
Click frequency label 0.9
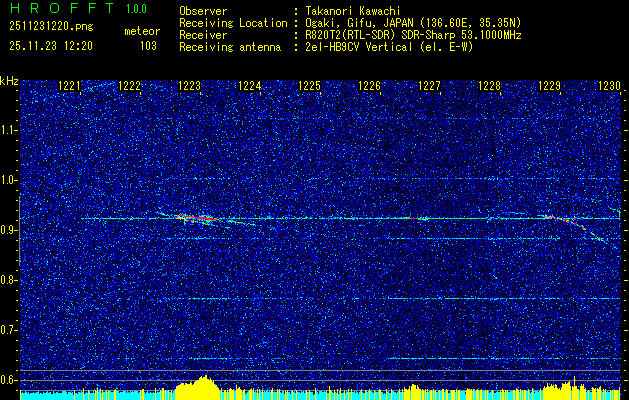tap(9, 230)
